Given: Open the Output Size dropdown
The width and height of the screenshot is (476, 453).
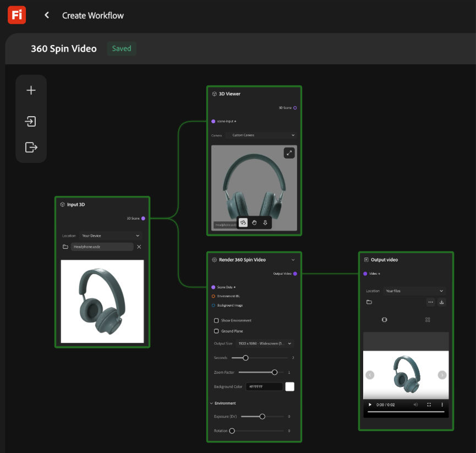Looking at the screenshot, I should (x=264, y=343).
